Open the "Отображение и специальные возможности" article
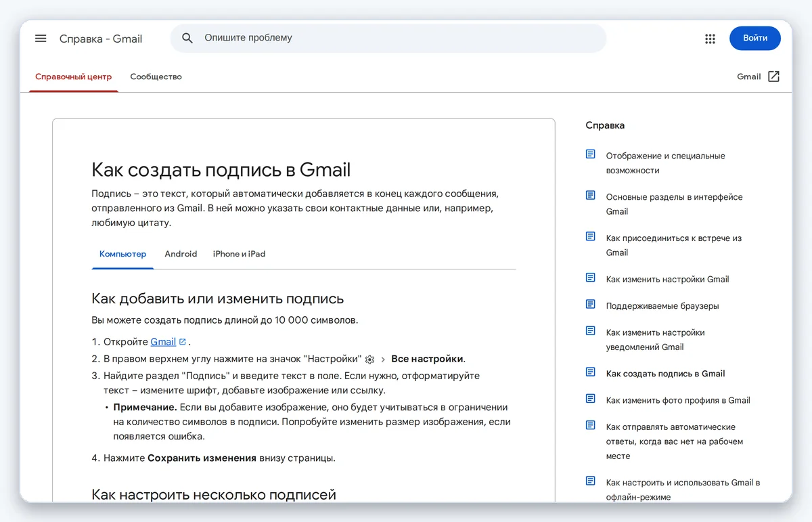The height and width of the screenshot is (522, 812). coord(665,163)
